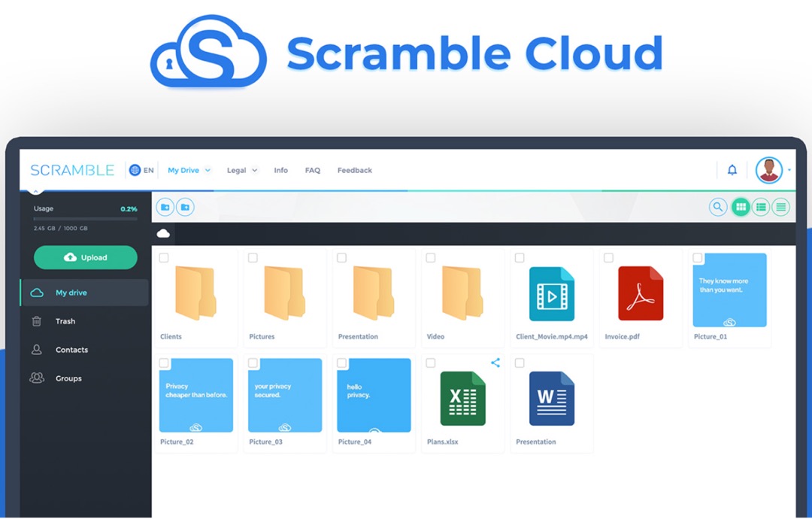Open the Pictures folder icon

[284, 293]
